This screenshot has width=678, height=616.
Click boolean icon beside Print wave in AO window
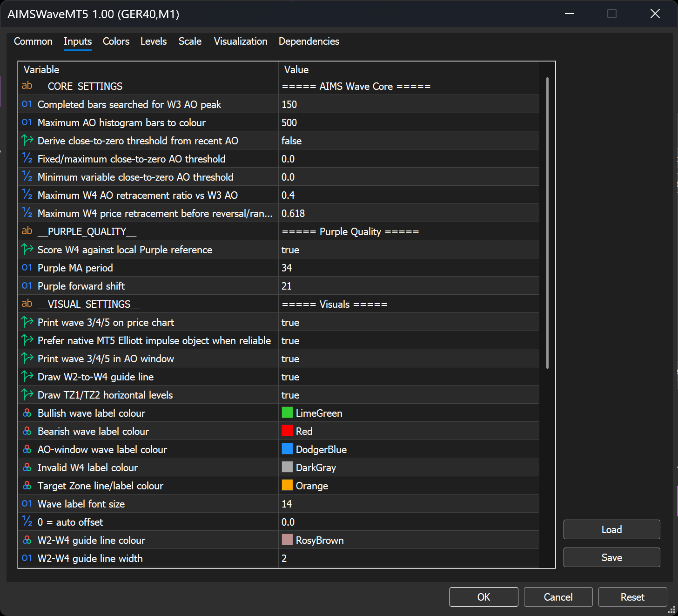27,358
